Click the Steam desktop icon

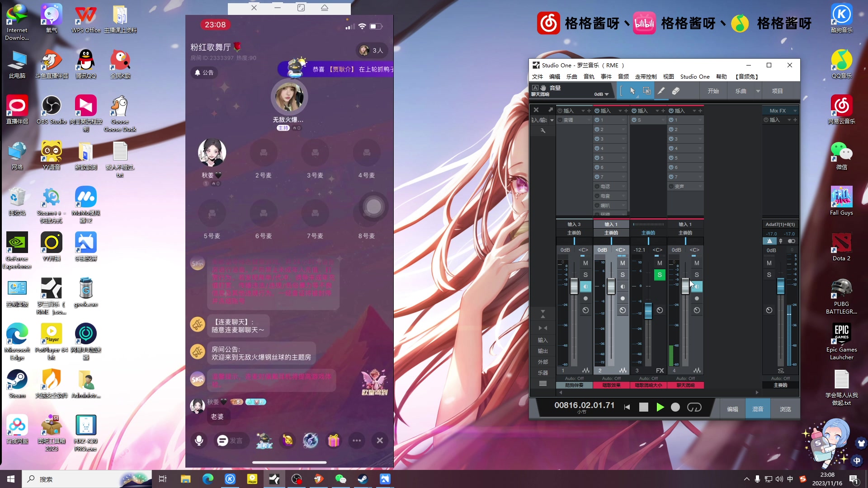coord(17,384)
